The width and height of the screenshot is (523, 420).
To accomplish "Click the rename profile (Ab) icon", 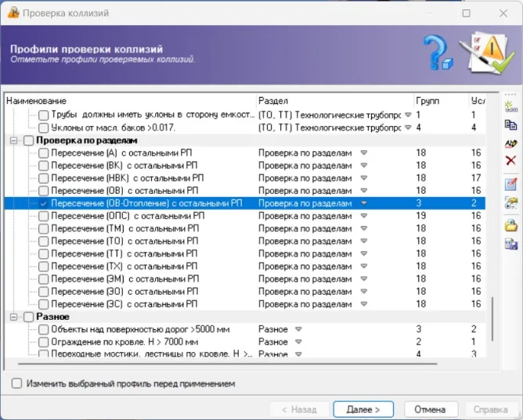I will [x=511, y=143].
